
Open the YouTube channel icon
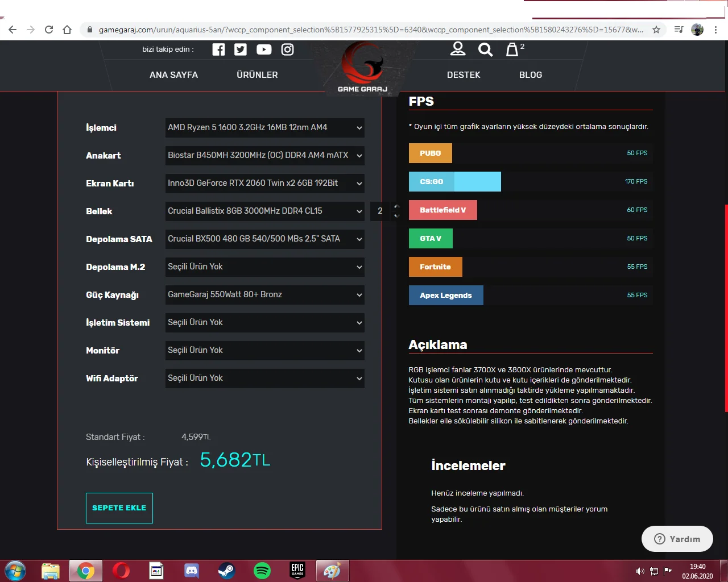264,49
